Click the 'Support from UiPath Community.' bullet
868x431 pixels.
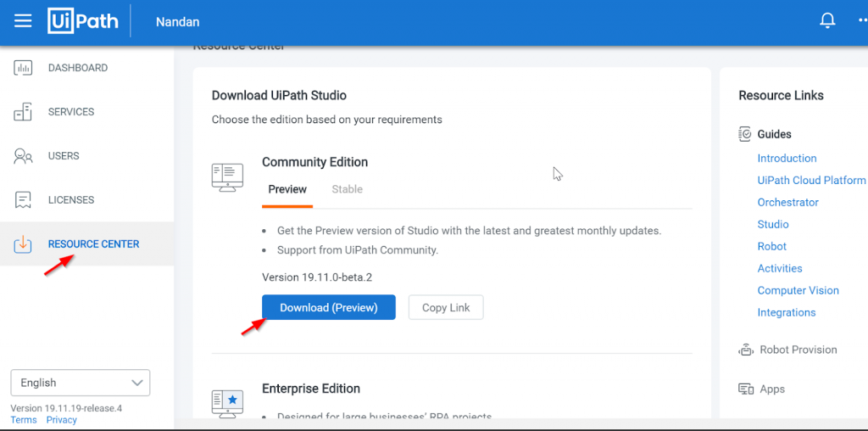(x=358, y=250)
